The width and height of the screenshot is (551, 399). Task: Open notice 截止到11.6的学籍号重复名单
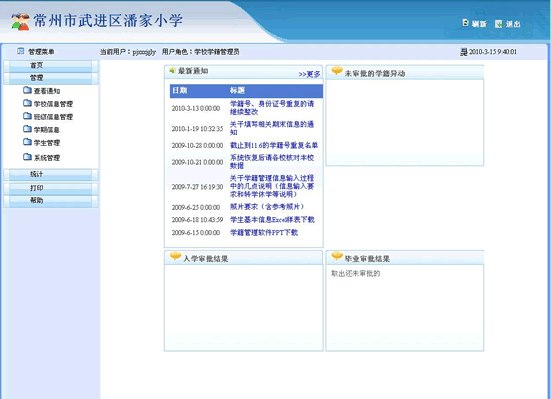point(274,145)
